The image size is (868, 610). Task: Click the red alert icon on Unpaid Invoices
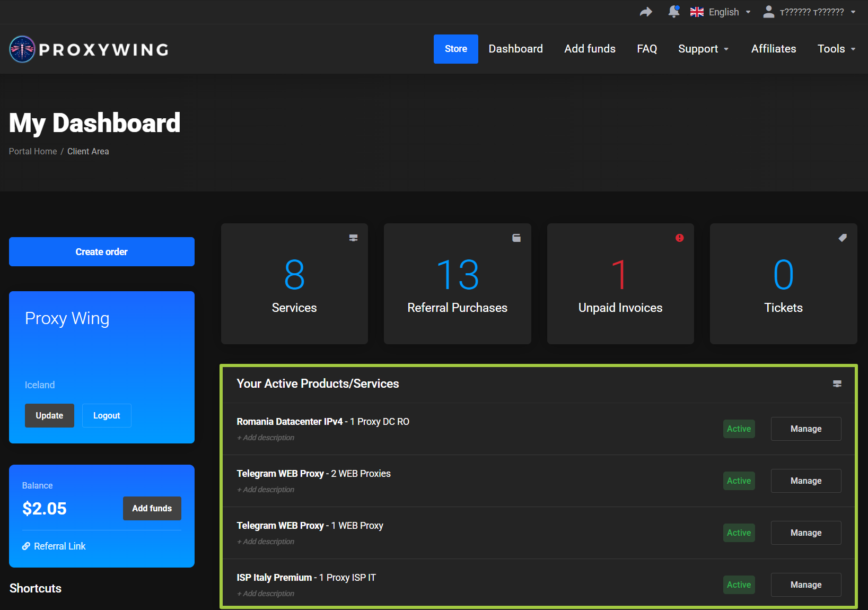point(679,238)
